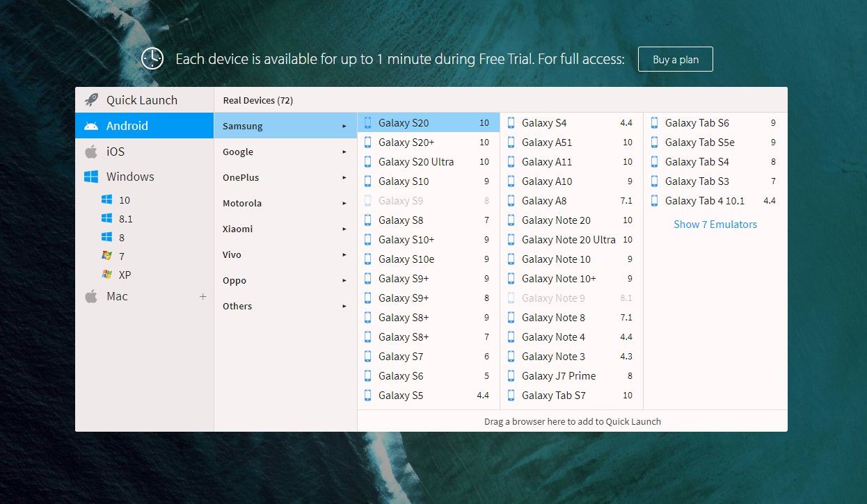Expand the Mac section with plus sign
The width and height of the screenshot is (867, 504).
coord(203,297)
